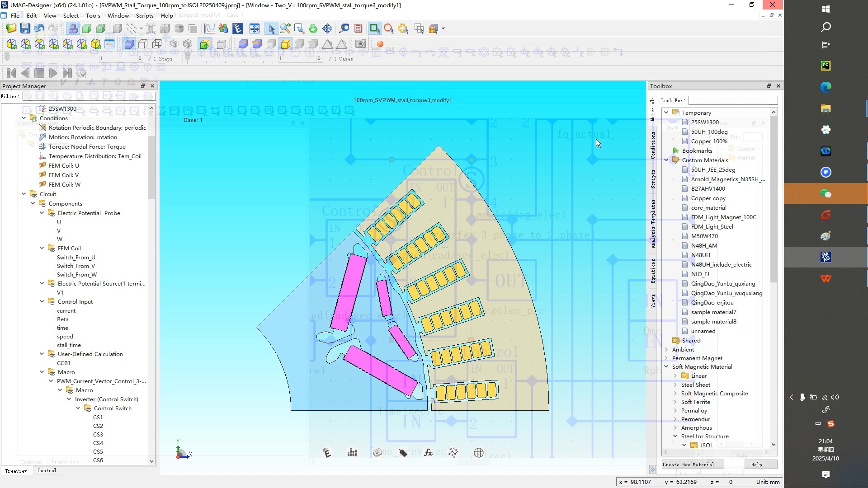Screen dimensions: 868x488
Task: Click the Look For search field
Action: point(732,100)
